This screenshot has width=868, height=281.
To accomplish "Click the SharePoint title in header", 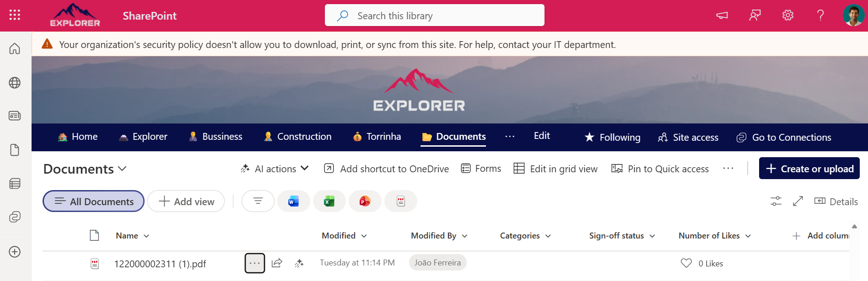I will [150, 16].
